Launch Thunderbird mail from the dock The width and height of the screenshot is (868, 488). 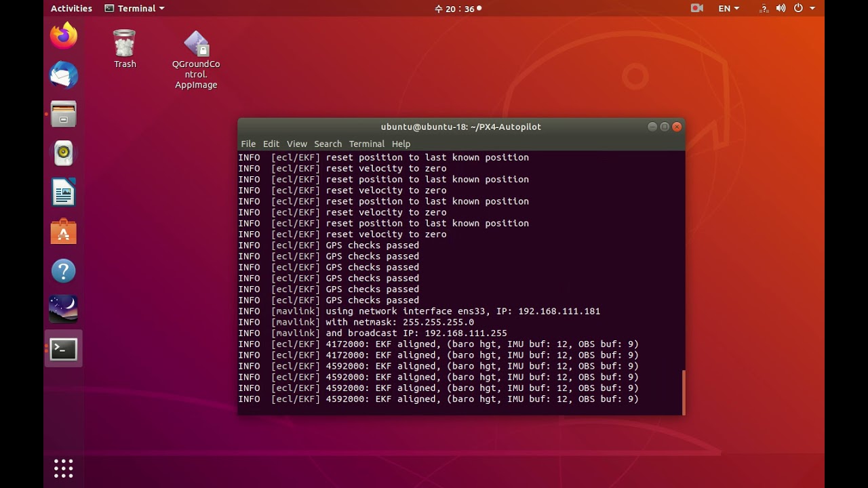pyautogui.click(x=64, y=75)
